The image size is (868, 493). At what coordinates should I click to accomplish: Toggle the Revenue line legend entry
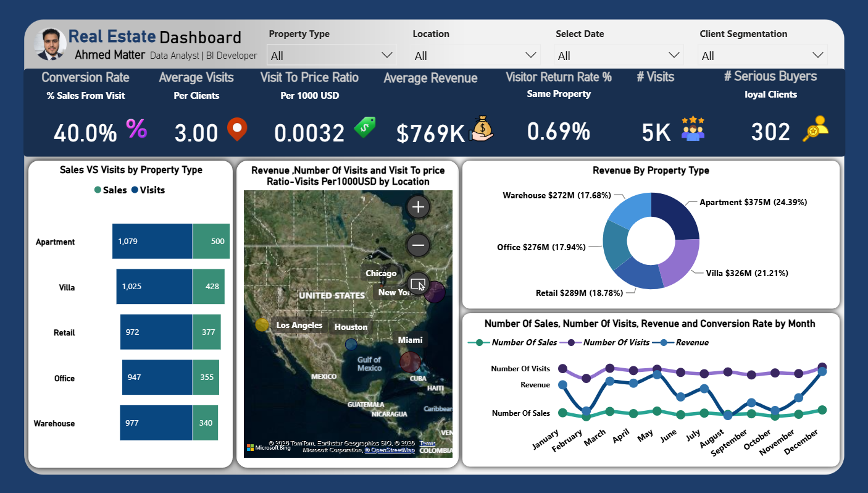(x=681, y=342)
